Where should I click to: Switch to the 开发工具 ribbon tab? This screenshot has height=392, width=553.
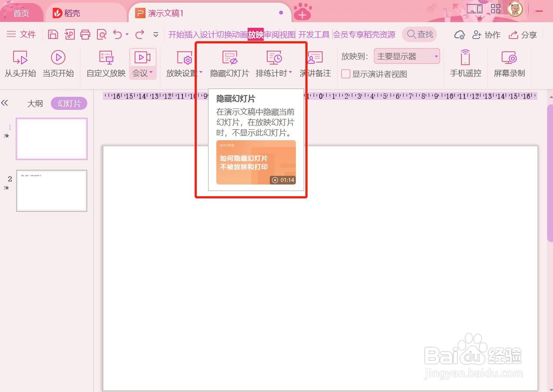314,35
